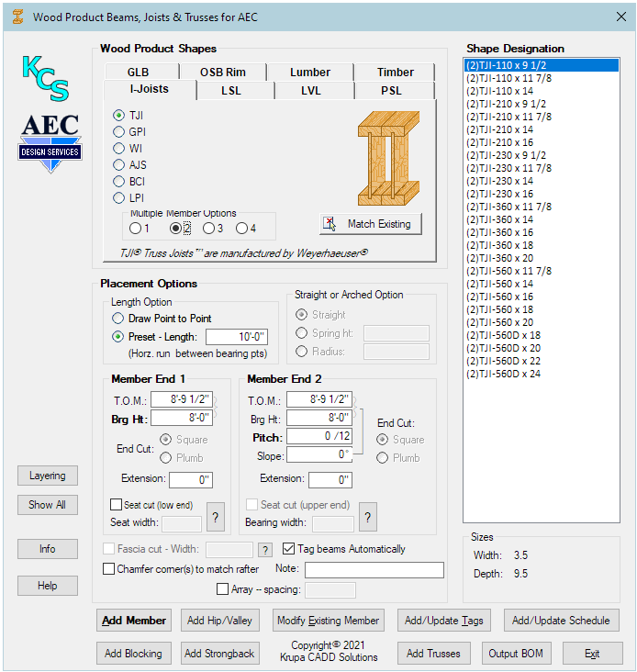This screenshot has width=637, height=672.
Task: Select (2)TJI-560D x 20 shape
Action: tap(542, 348)
